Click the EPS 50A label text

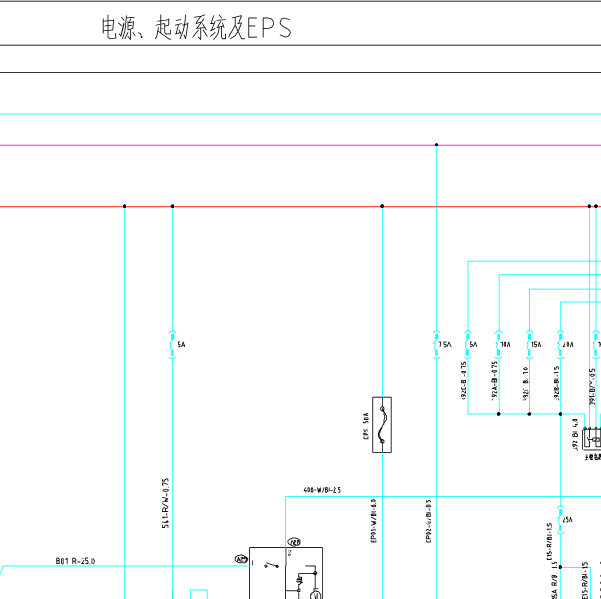[366, 426]
